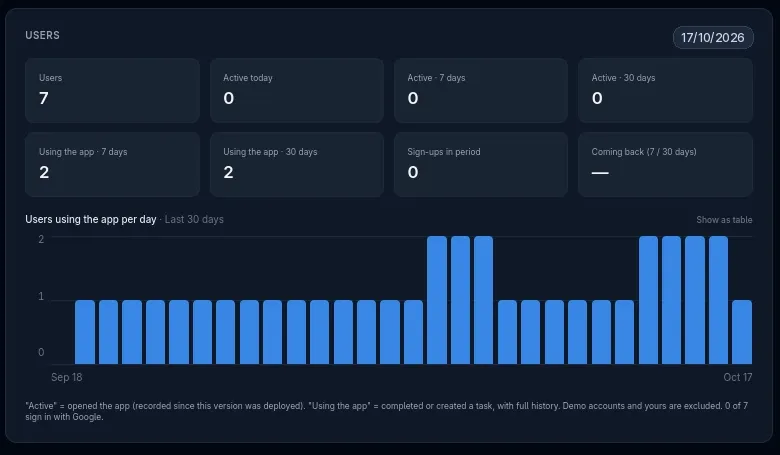The width and height of the screenshot is (780, 455).
Task: Select the 'Using the app · 30 days' label
Action: click(x=270, y=152)
